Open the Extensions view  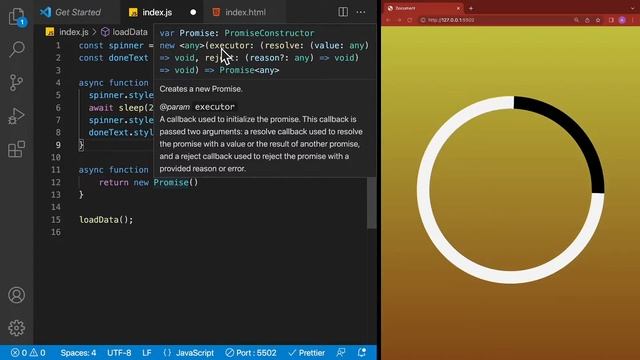pyautogui.click(x=17, y=149)
